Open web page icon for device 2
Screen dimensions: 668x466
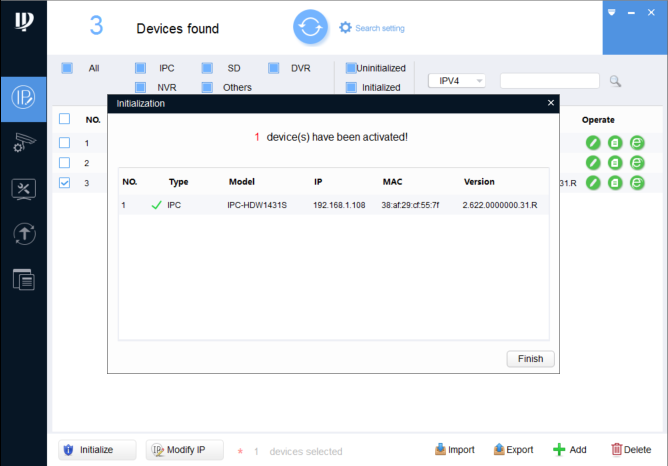pos(637,163)
